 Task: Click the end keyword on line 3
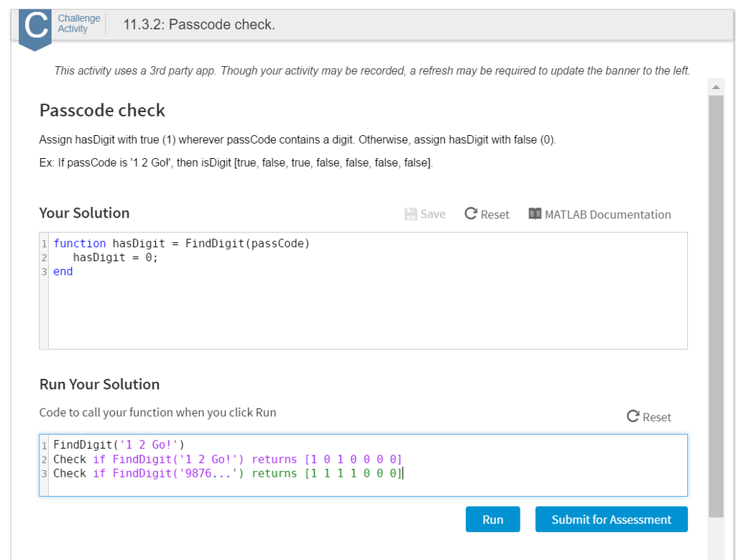[x=63, y=271]
